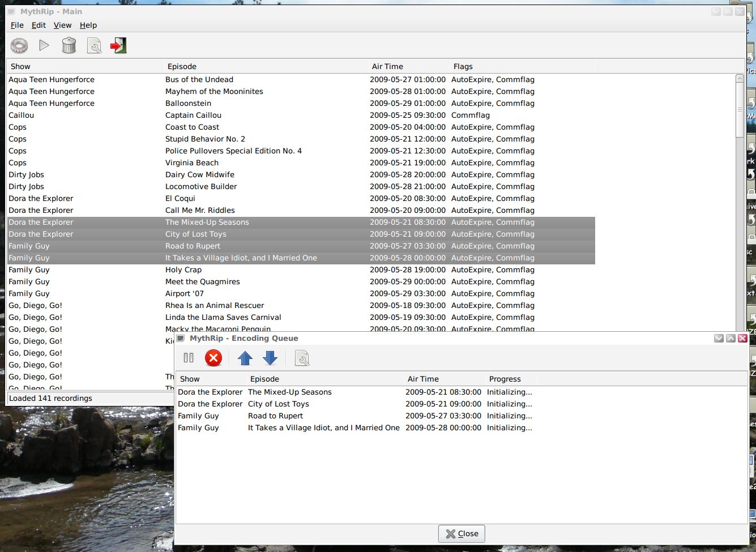Pause encoding in the Encoding Queue
The width and height of the screenshot is (756, 552).
click(x=189, y=358)
